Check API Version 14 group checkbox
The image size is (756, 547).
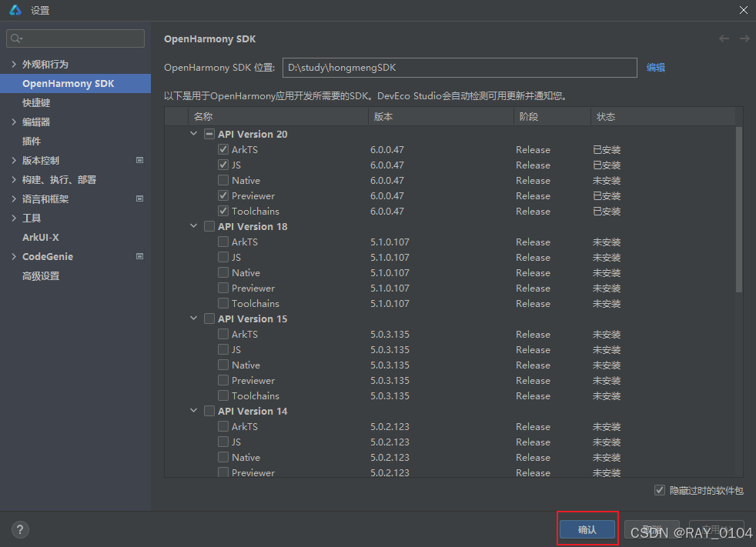pyautogui.click(x=209, y=411)
